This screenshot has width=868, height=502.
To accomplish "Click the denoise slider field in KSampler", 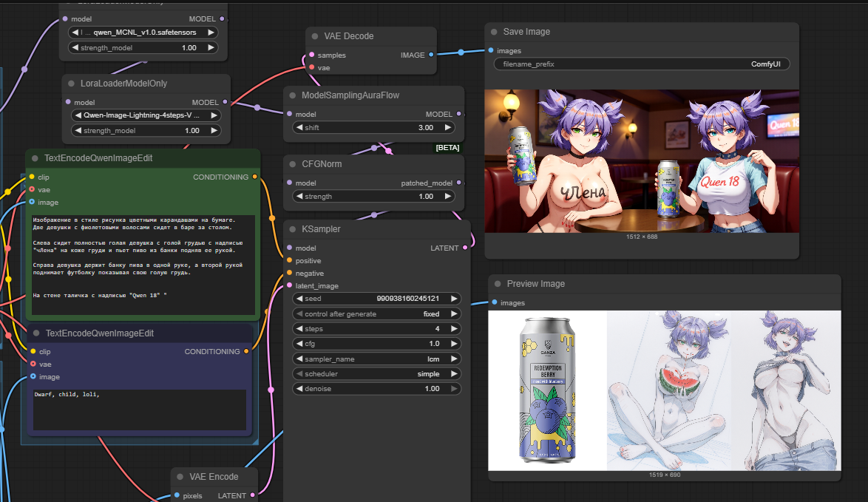I will (x=377, y=389).
